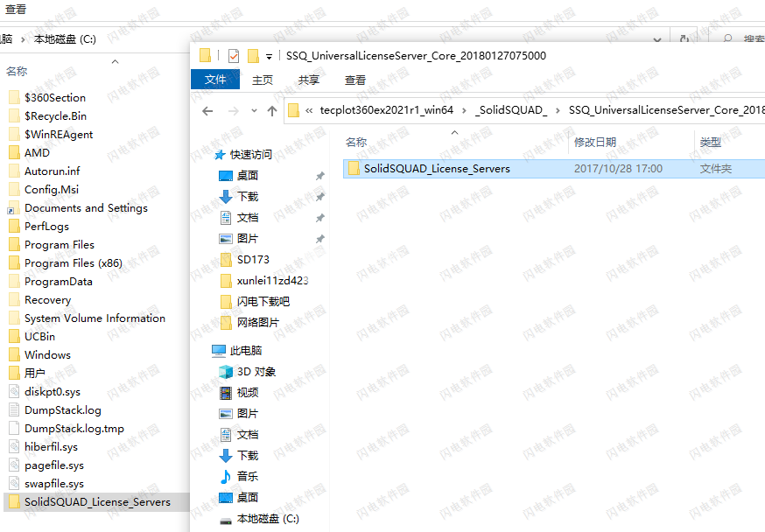Open the 查看 tab in front window
The height and width of the screenshot is (532, 765).
(355, 80)
